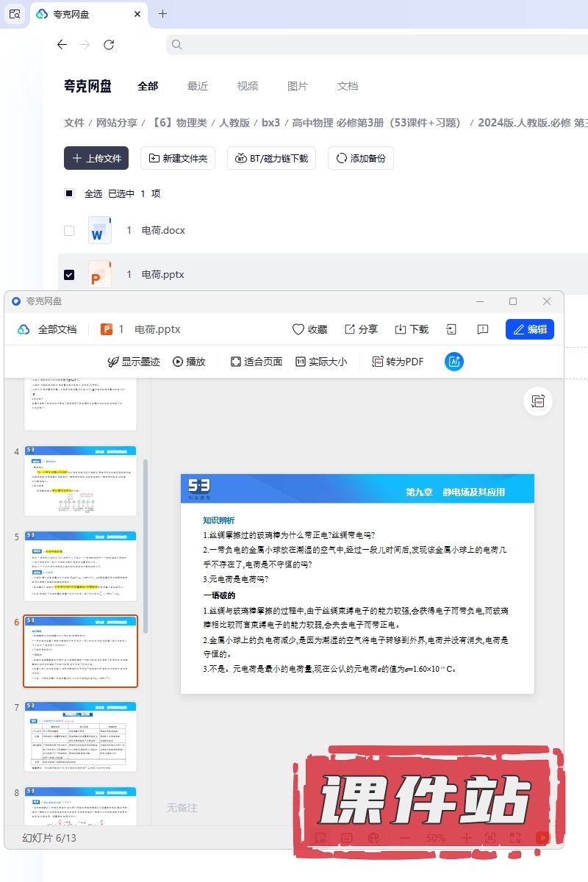Refresh the browser page
Image resolution: width=588 pixels, height=882 pixels.
pyautogui.click(x=109, y=45)
